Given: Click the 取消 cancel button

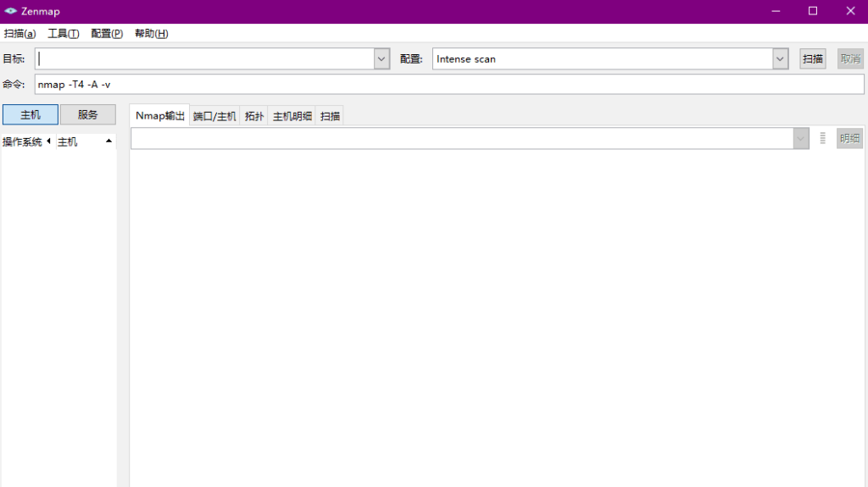Looking at the screenshot, I should 850,58.
